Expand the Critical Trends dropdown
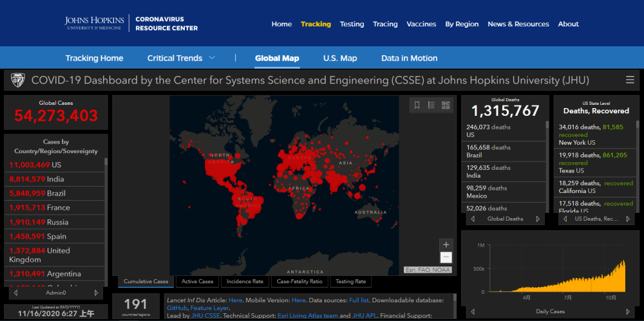644x321 pixels. coord(211,58)
